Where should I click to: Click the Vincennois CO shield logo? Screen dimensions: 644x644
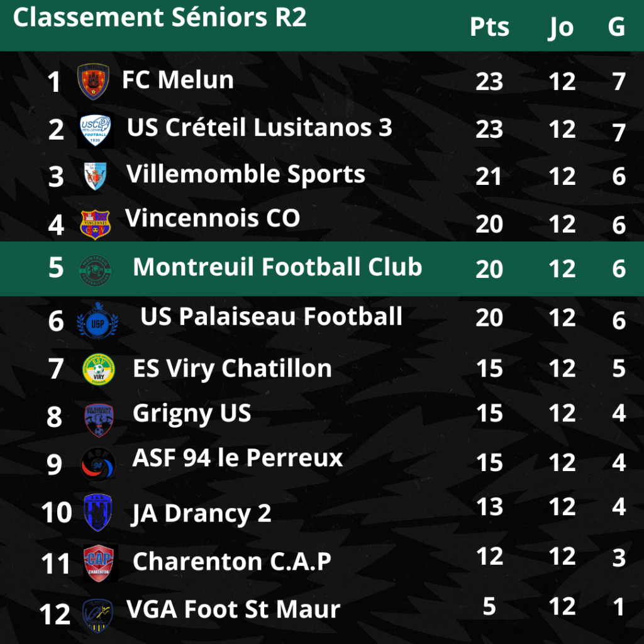(96, 225)
